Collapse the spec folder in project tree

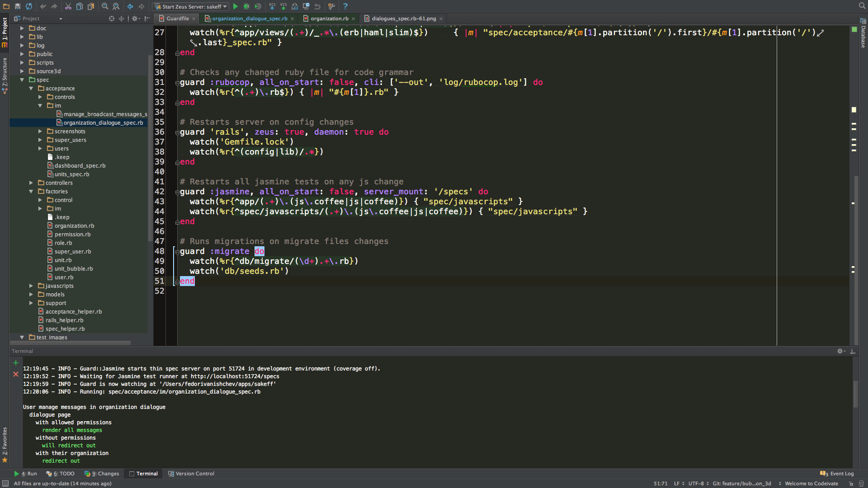[22, 80]
